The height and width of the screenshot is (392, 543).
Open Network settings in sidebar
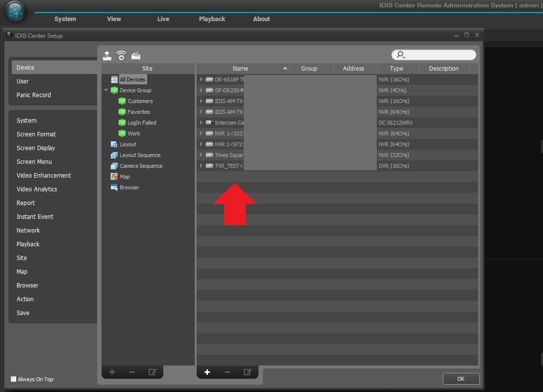28,231
